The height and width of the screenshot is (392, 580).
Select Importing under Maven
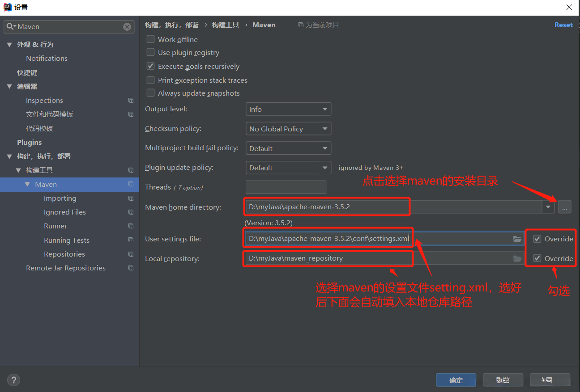click(60, 198)
